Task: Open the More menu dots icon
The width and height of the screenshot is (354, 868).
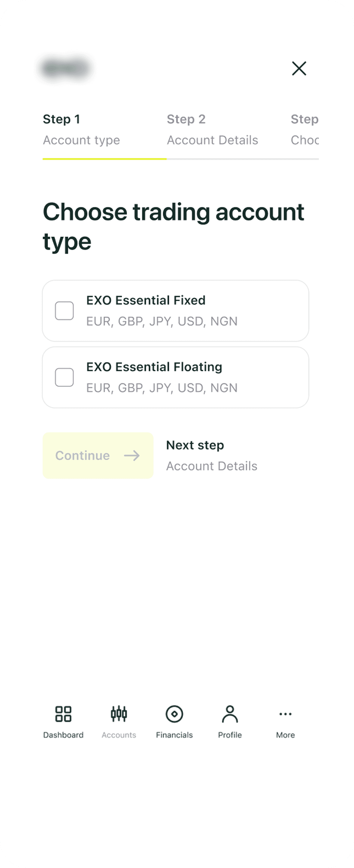Action: click(x=285, y=714)
